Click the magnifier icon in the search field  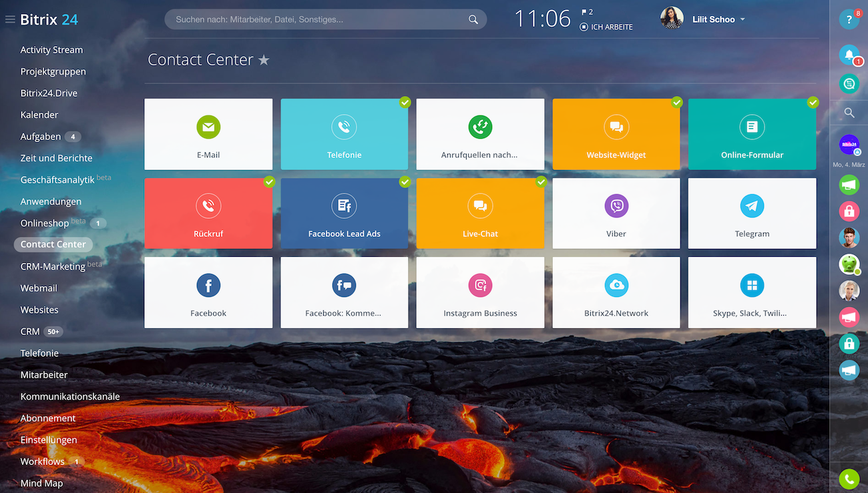[473, 19]
